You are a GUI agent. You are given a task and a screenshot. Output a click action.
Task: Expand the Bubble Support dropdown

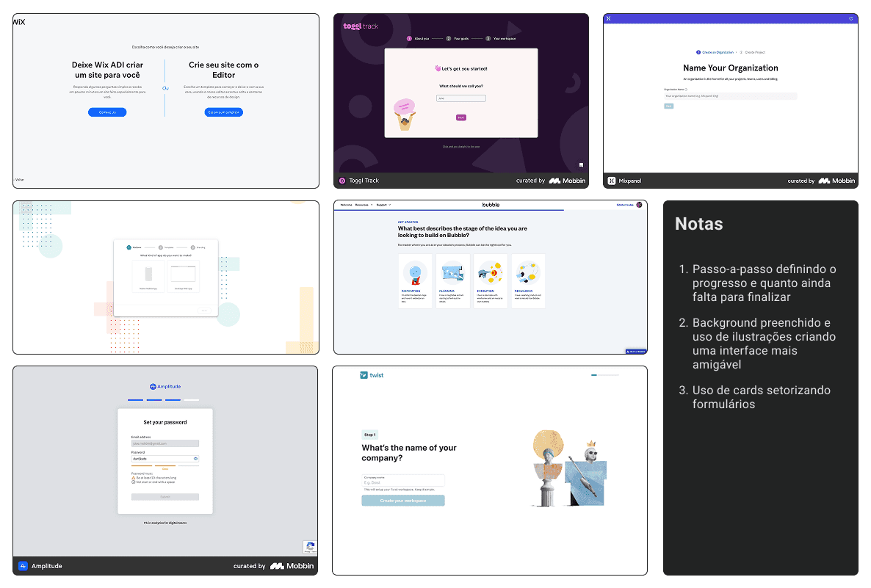coord(383,205)
